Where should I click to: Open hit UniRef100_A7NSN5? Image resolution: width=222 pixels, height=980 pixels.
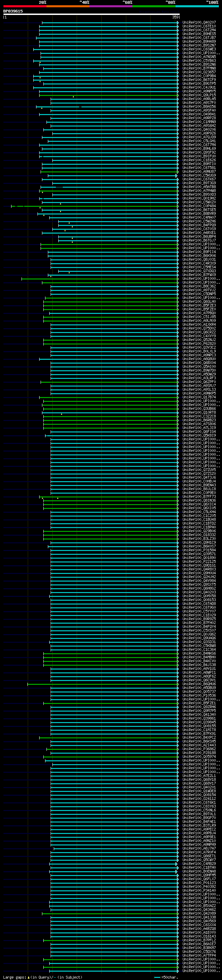[x=199, y=57]
